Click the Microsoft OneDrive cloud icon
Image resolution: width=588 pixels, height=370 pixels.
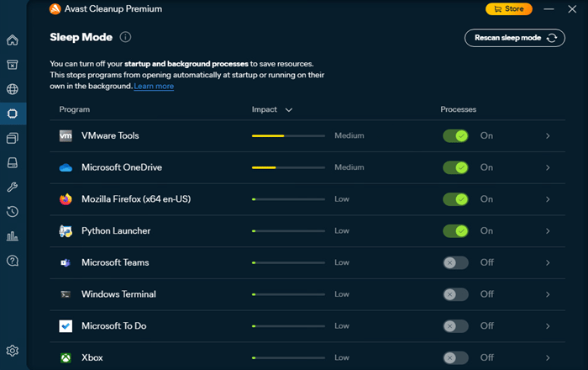point(66,167)
